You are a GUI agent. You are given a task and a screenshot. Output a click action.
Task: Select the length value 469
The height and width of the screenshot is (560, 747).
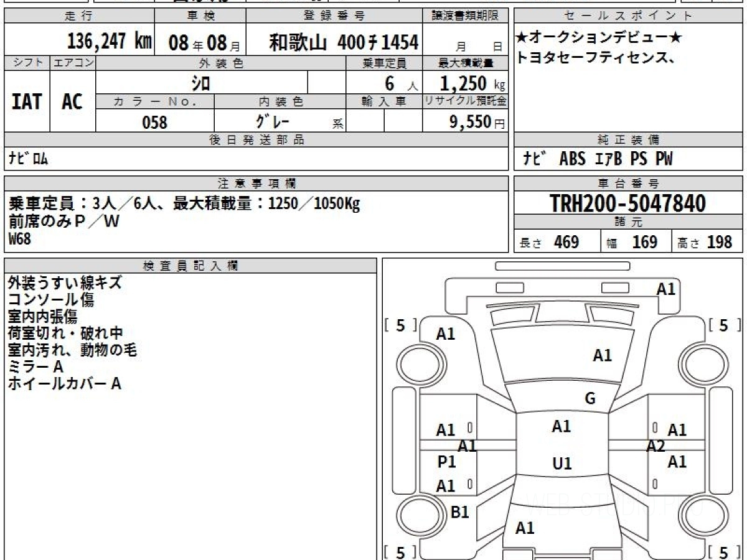point(566,242)
